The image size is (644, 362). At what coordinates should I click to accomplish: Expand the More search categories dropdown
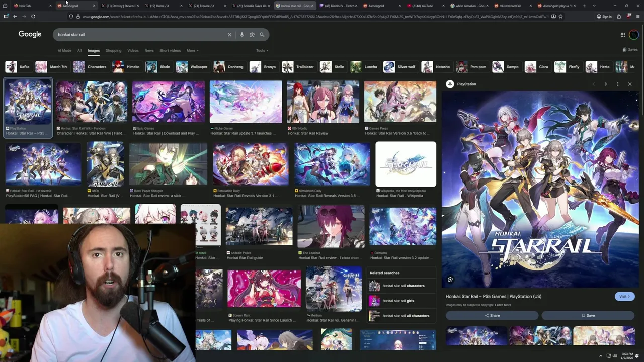pyautogui.click(x=192, y=50)
